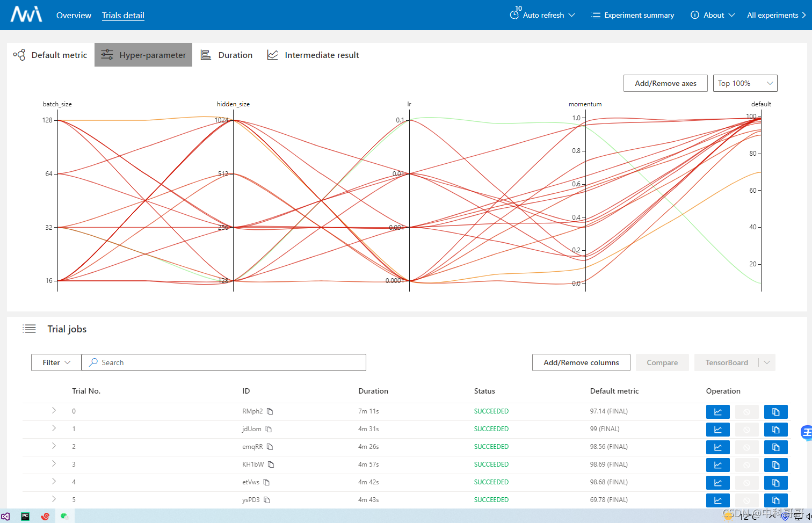Show intermediate result graph for trial 4
Viewport: 812px width, 523px height.
[x=717, y=483]
